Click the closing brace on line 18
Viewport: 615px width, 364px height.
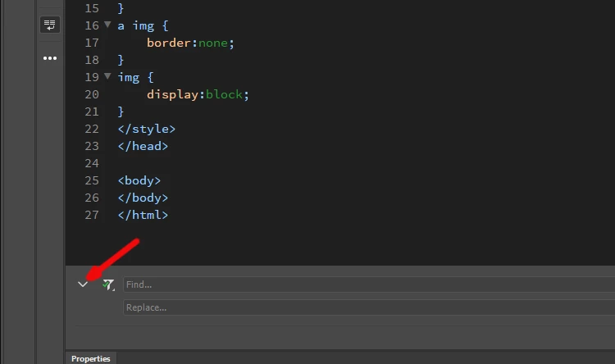pyautogui.click(x=121, y=60)
